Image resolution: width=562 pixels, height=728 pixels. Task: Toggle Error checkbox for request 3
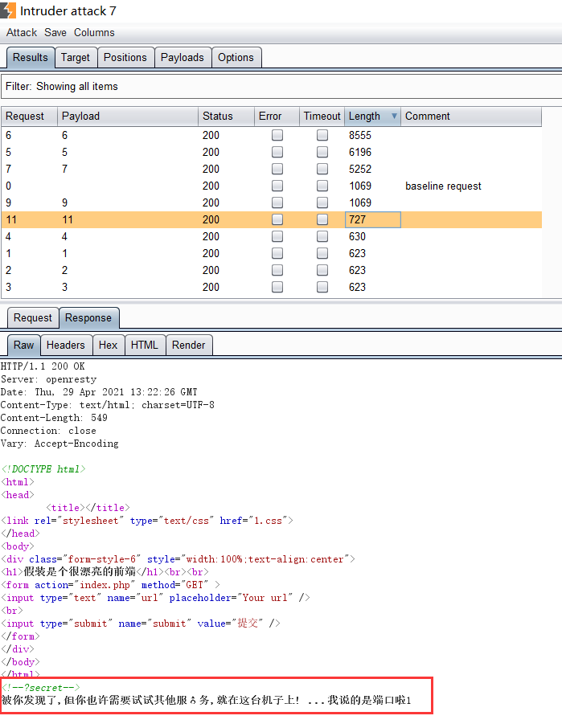[277, 287]
